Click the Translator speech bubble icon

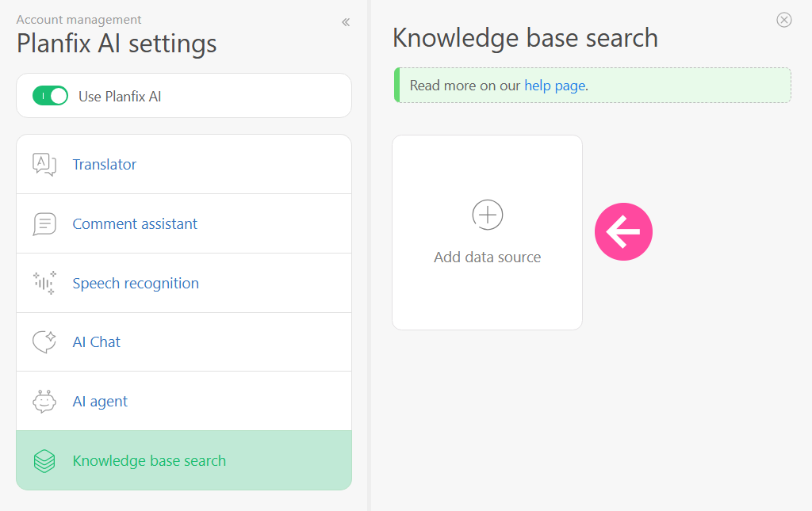point(44,165)
